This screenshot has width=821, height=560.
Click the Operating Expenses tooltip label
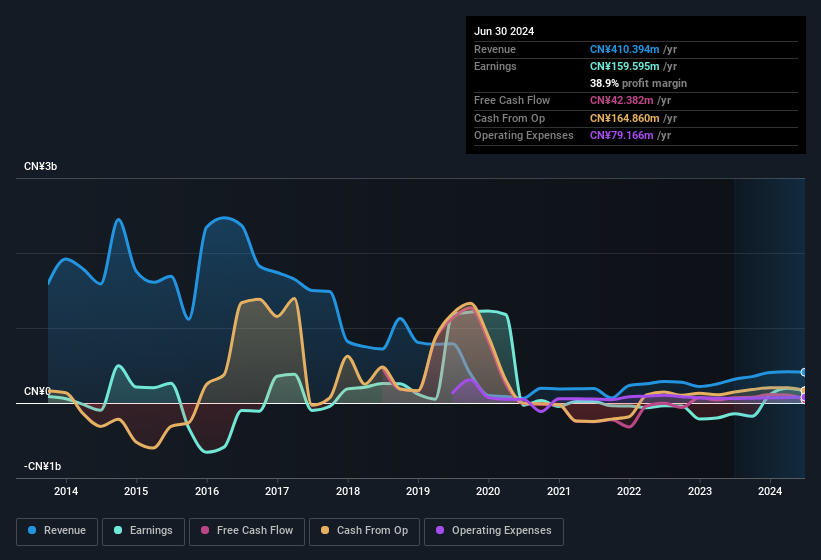(x=524, y=136)
